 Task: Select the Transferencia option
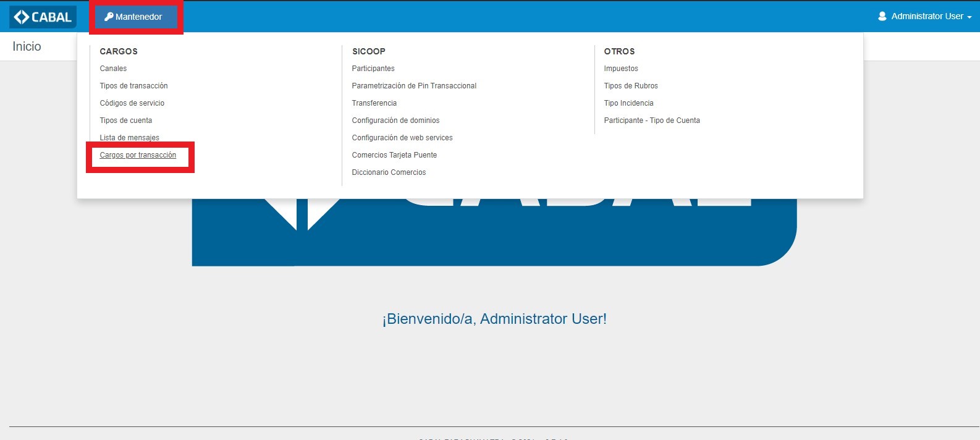[374, 103]
